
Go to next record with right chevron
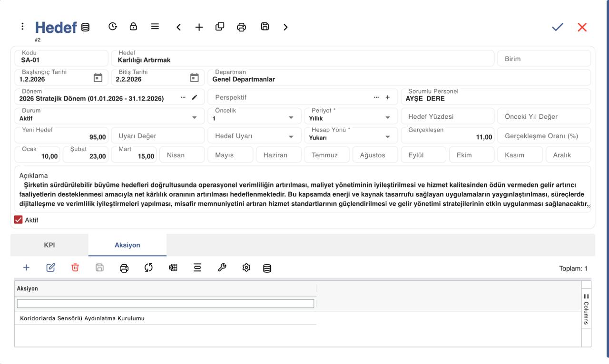tap(285, 27)
